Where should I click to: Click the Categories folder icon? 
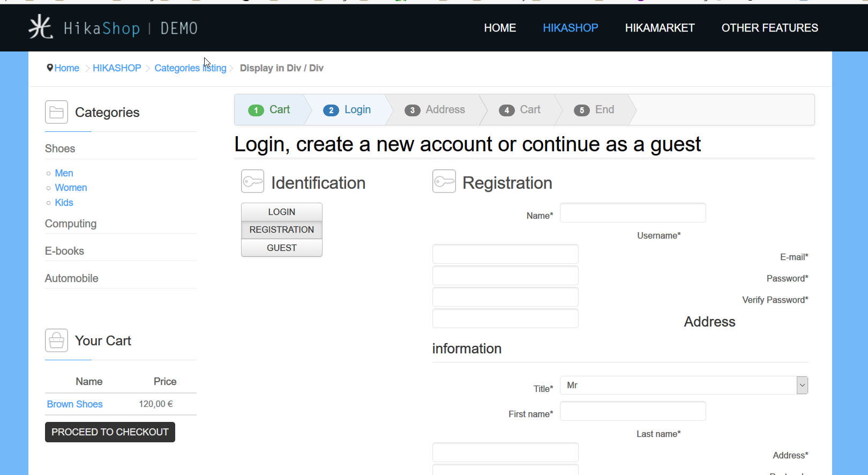tap(56, 112)
